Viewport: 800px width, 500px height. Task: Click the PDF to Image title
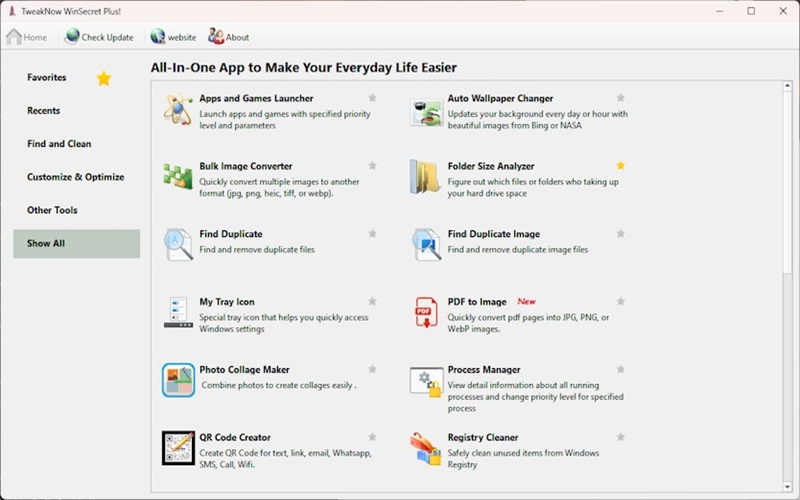477,302
